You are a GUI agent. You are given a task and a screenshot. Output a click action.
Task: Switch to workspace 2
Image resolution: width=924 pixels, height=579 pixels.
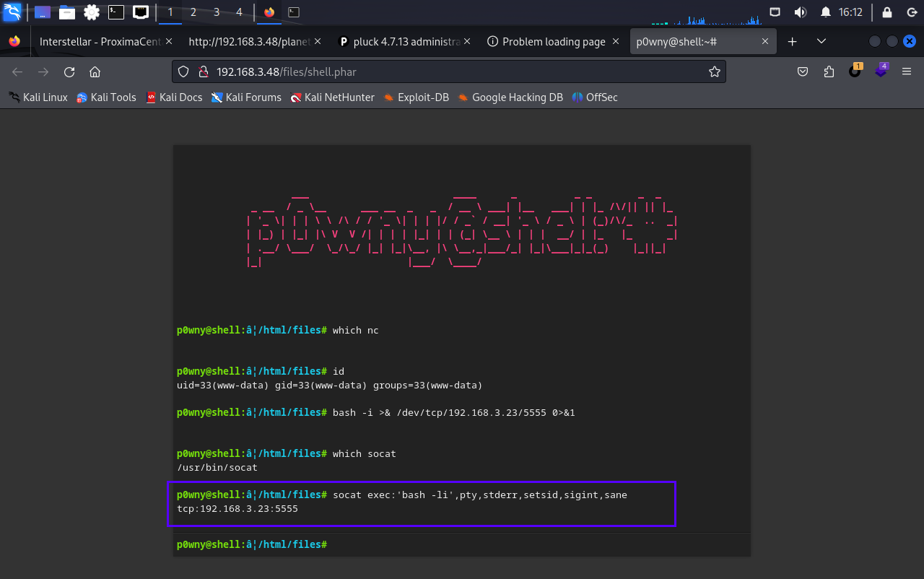coord(193,12)
